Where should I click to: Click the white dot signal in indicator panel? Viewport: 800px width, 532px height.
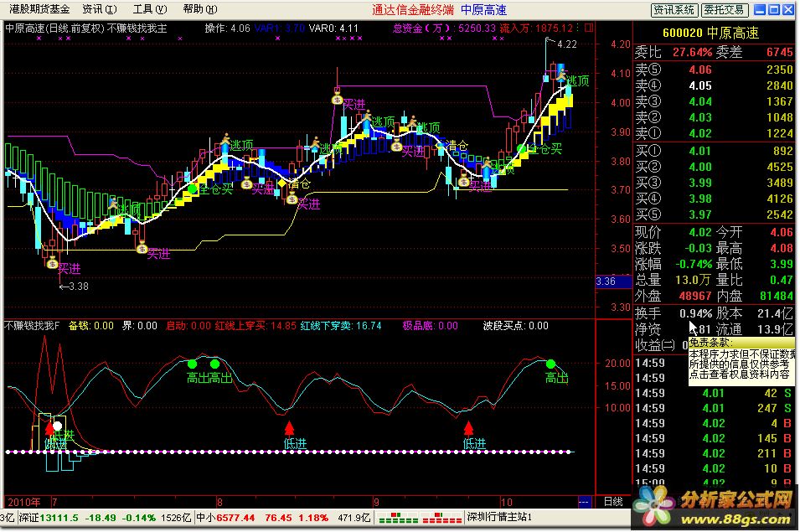[57, 426]
